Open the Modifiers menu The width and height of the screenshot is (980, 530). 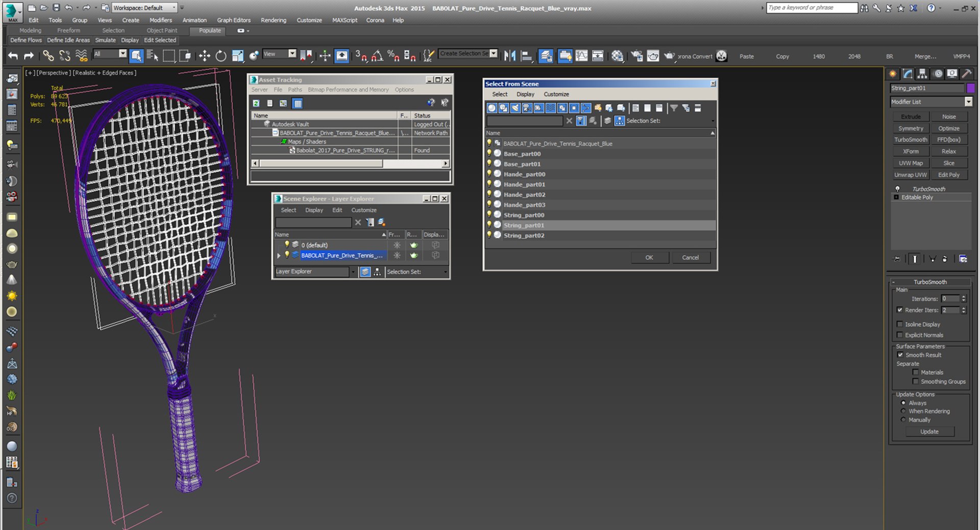click(161, 20)
